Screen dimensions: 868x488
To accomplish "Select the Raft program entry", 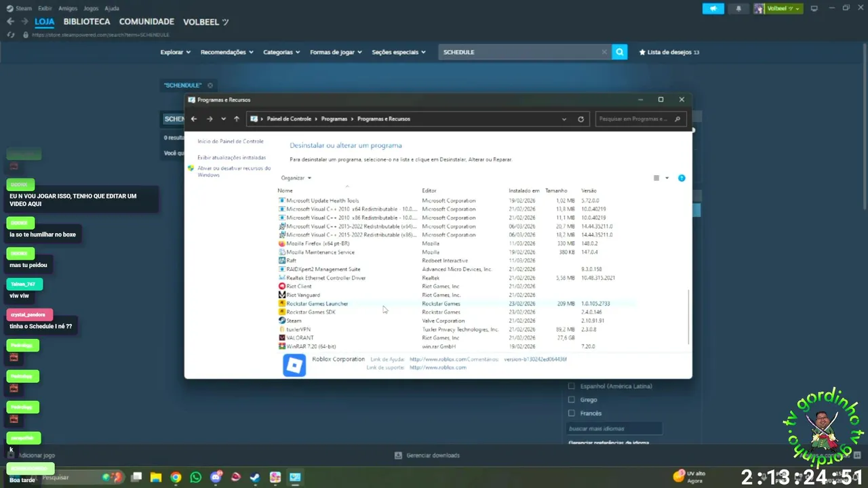I will 291,260.
